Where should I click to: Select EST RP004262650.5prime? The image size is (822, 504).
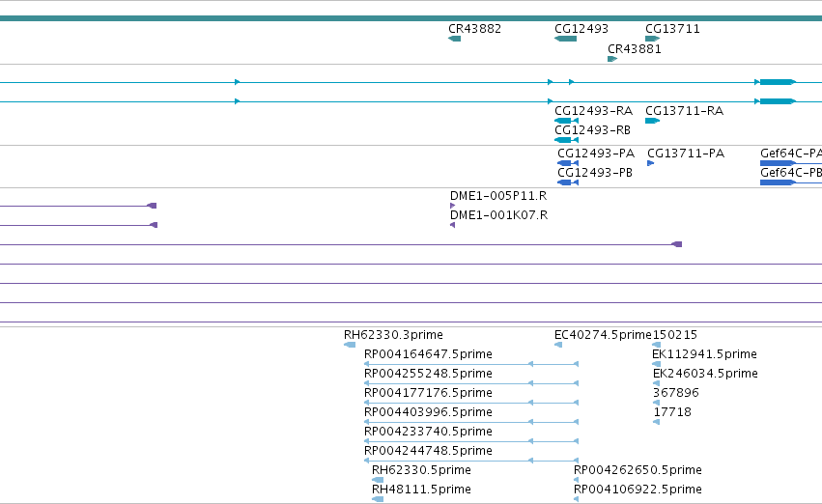576,480
